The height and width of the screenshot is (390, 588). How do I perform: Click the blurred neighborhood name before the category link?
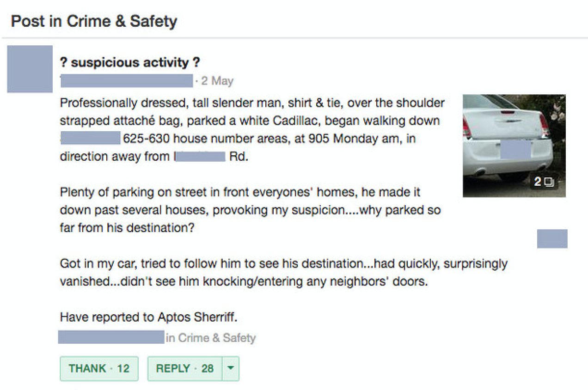pyautogui.click(x=111, y=337)
